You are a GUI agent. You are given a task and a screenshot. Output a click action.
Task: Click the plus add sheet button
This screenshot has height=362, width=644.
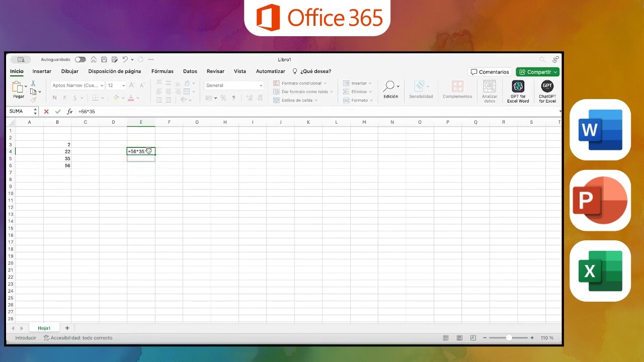coord(67,328)
